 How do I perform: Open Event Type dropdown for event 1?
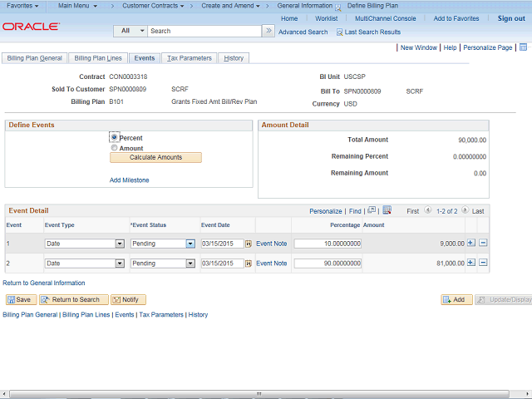pyautogui.click(x=120, y=244)
